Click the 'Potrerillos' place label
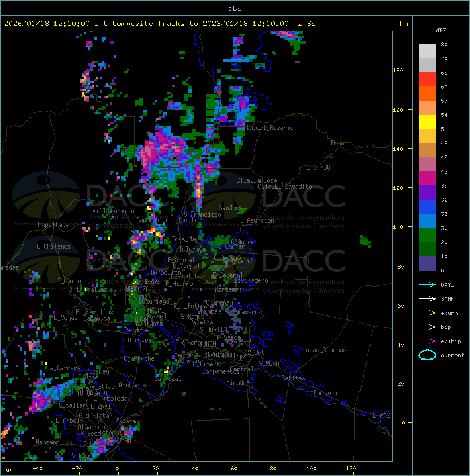Viewport: 470px width, 476px height. [x=94, y=311]
